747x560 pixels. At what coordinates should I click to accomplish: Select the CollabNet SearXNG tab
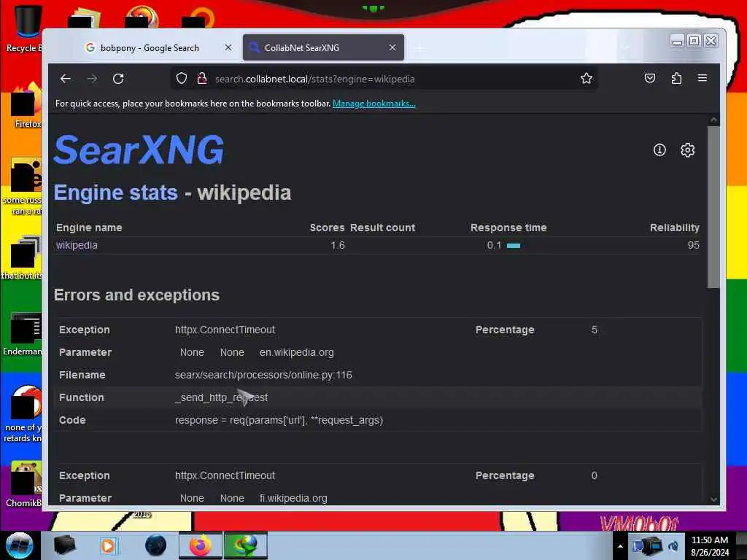tap(323, 47)
